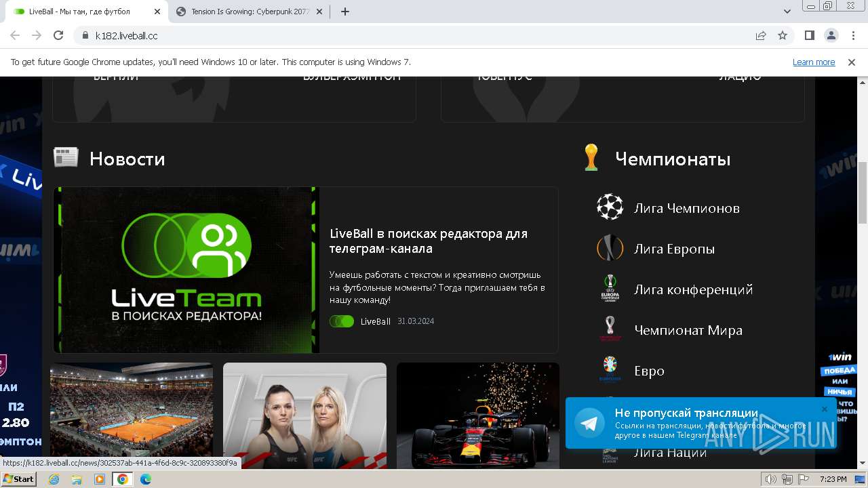Viewport: 868px width, 488px height.
Task: Click the World Cup logo icon
Action: point(610,329)
